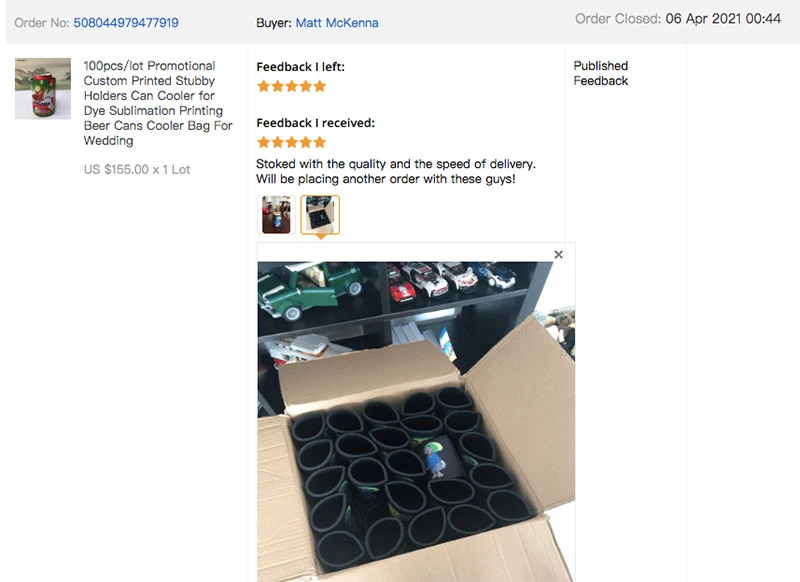Click the third star under Feedback I left
800x582 pixels.
point(292,86)
